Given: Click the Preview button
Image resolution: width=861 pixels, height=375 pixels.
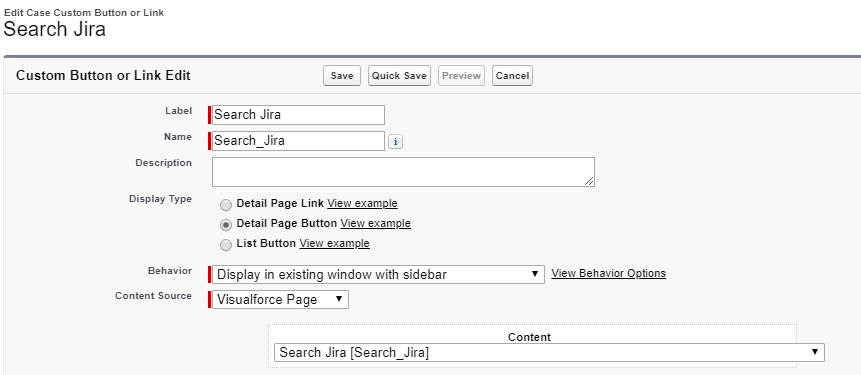Looking at the screenshot, I should 461,76.
